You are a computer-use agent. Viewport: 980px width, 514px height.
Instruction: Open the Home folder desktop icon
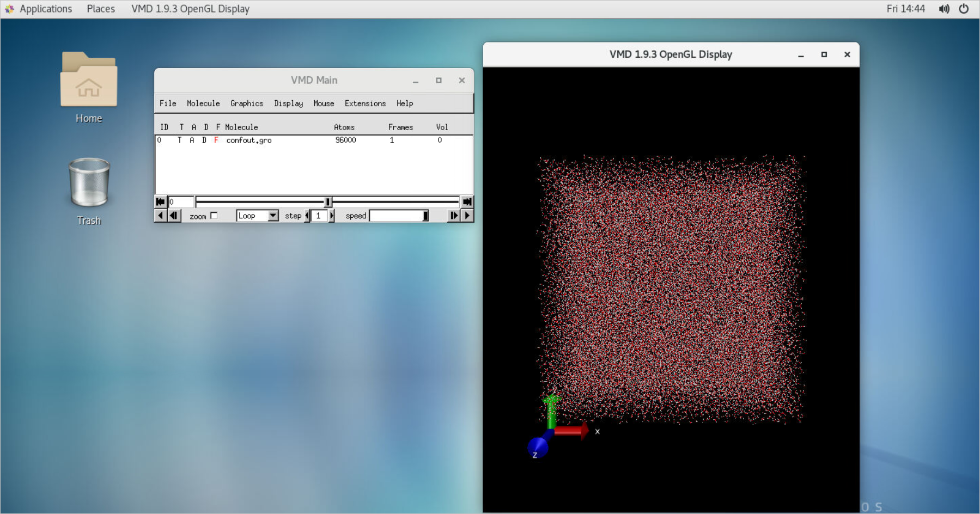point(89,88)
